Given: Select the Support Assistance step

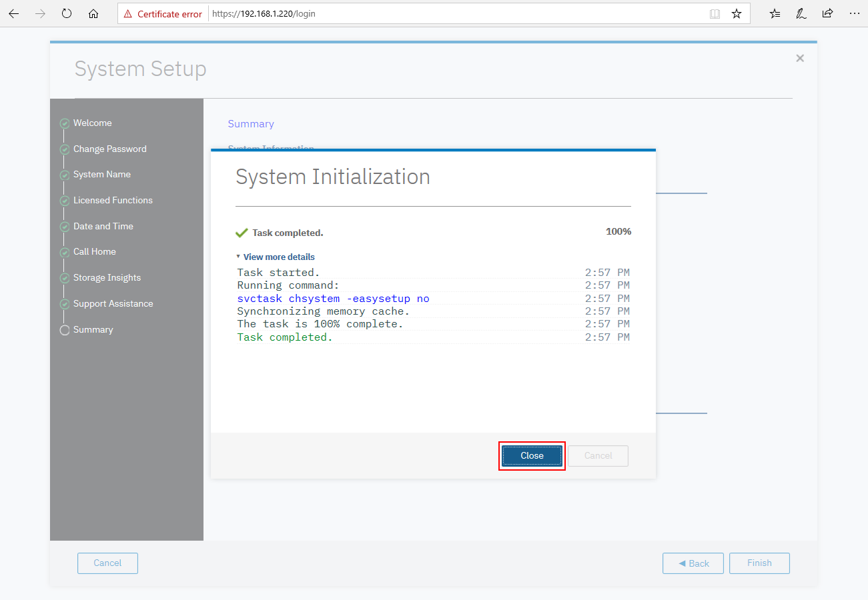Looking at the screenshot, I should click(x=113, y=303).
